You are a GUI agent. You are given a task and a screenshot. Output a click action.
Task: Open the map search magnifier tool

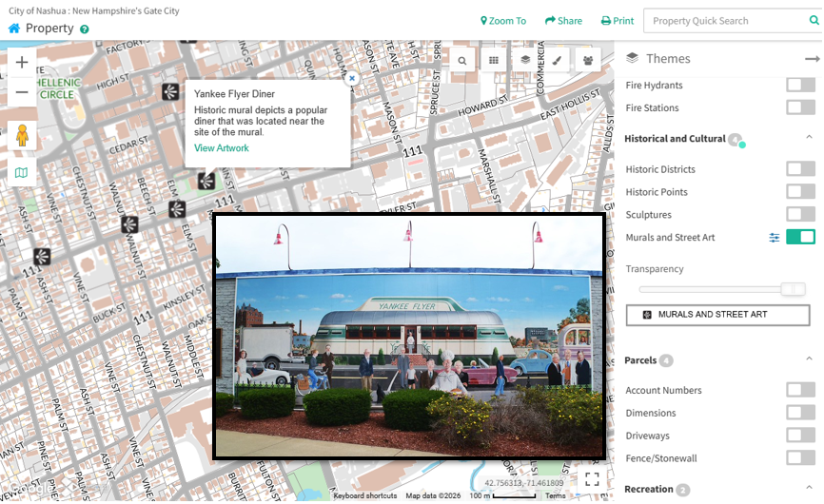pyautogui.click(x=461, y=60)
